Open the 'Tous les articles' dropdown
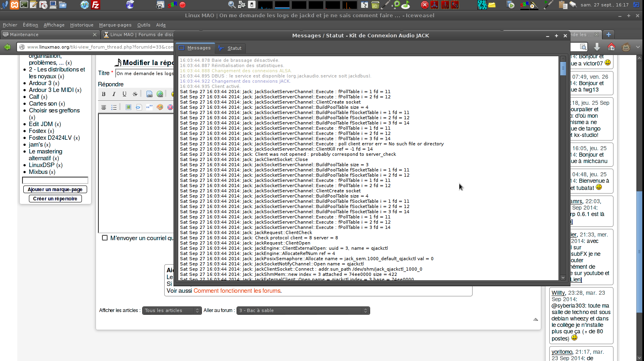The height and width of the screenshot is (361, 644). [171, 310]
